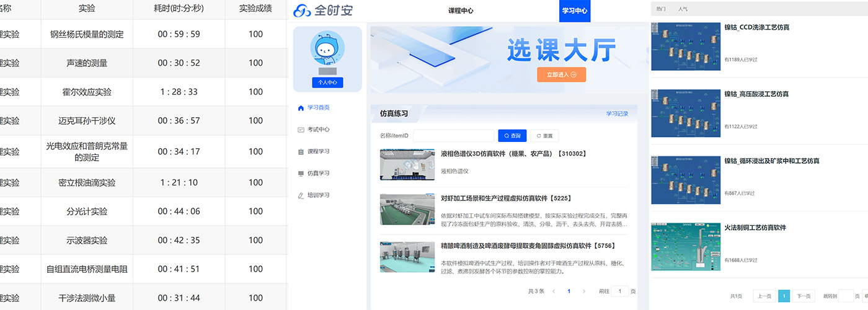
Task: Open the 学习记录 link
Action: point(616,113)
